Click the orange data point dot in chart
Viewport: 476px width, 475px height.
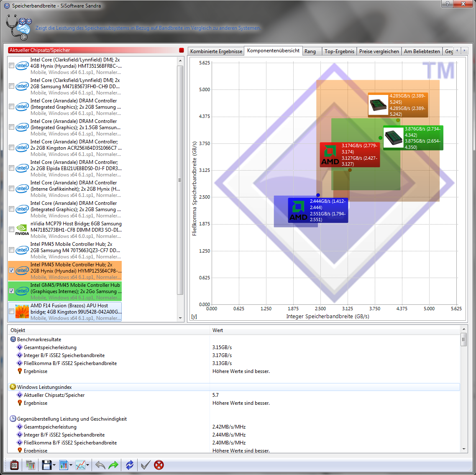[398, 120]
